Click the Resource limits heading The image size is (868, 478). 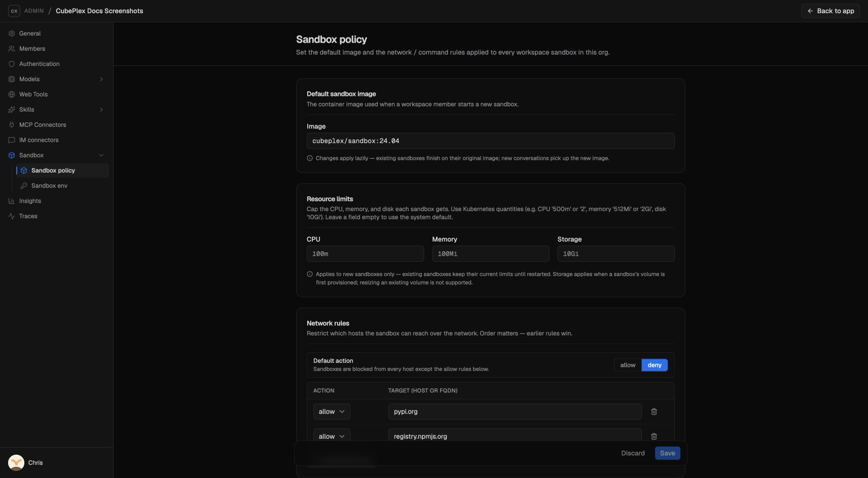point(330,199)
